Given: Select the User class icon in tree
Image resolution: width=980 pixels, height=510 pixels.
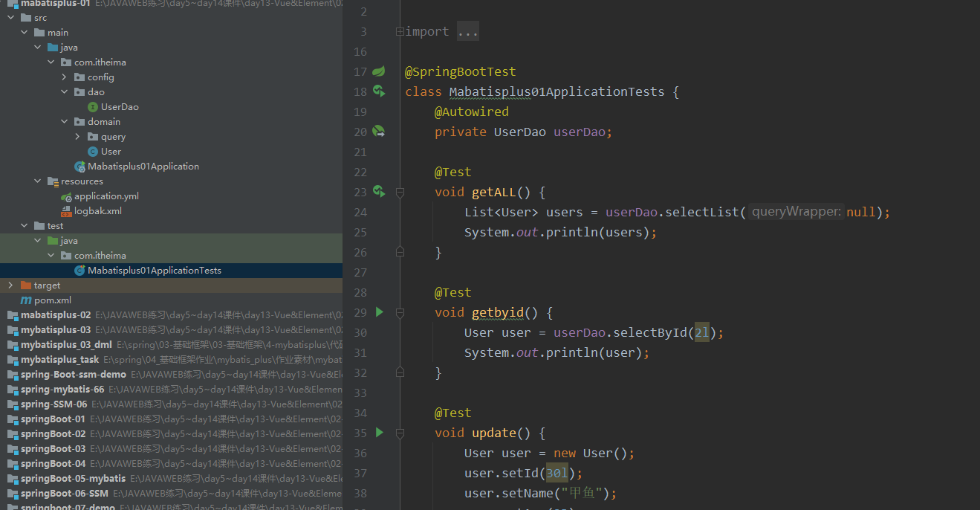Looking at the screenshot, I should pyautogui.click(x=93, y=152).
